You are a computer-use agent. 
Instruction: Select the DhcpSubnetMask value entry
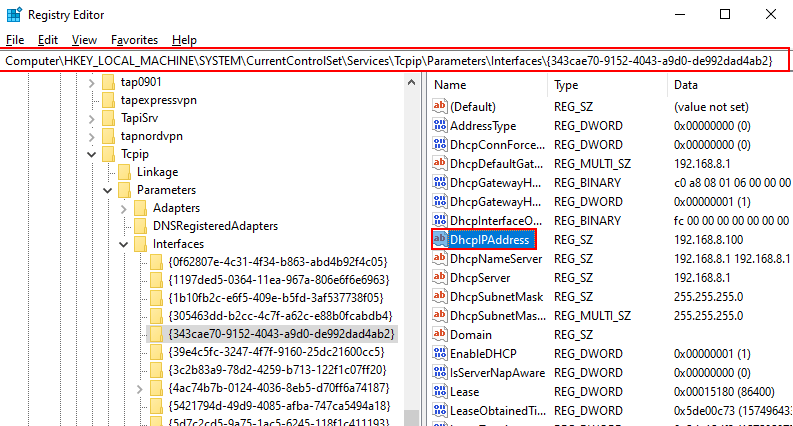(496, 297)
